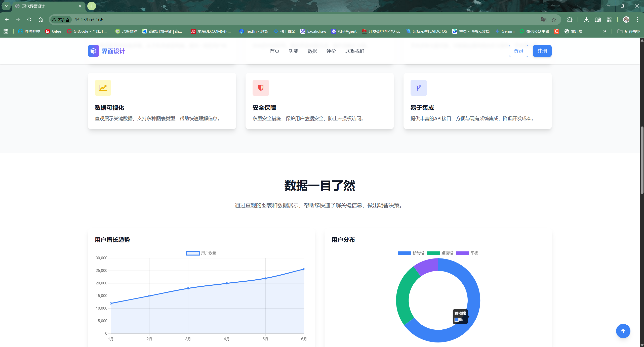Viewport: 644px width, 347px height.
Task: Click the scroll-to-top arrow button
Action: coord(623,331)
